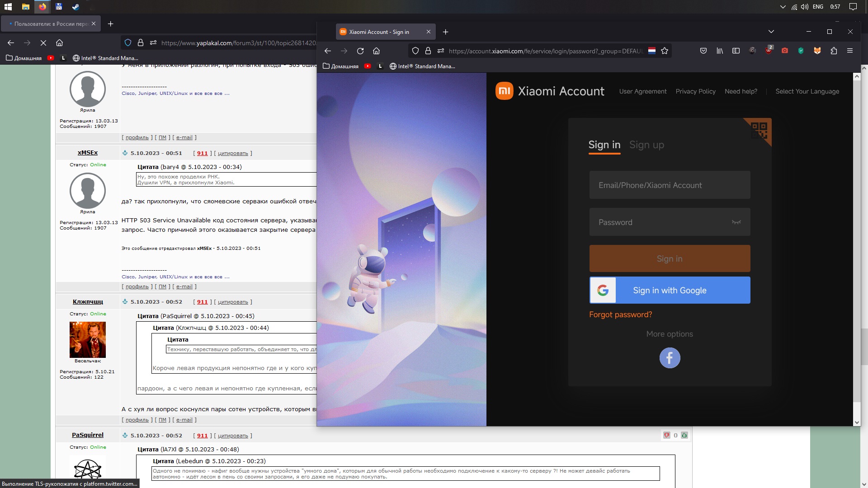The image size is (868, 488).
Task: List all tabs dropdown in Xiaomi window
Action: point(771,32)
